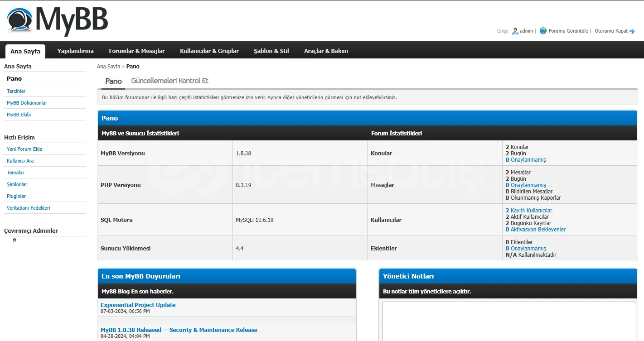Click the Bildirilen Mesajlar text
The width and height of the screenshot is (644, 341).
(x=529, y=192)
